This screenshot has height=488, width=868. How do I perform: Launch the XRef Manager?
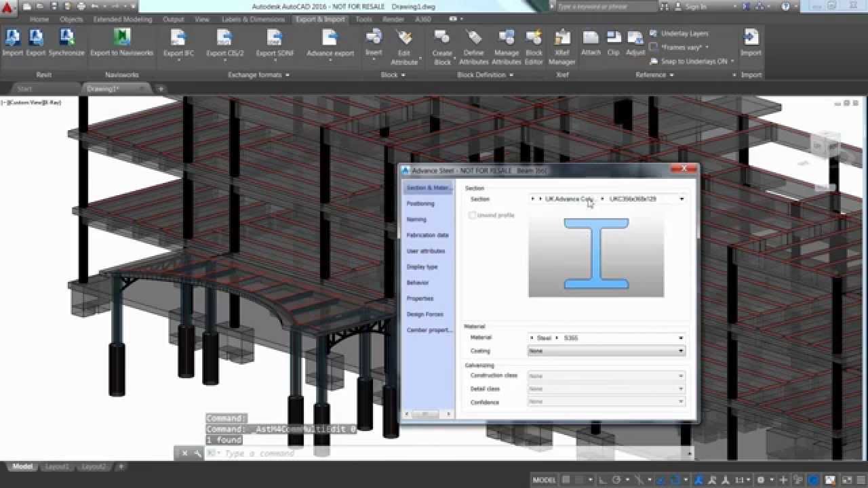[x=561, y=39]
